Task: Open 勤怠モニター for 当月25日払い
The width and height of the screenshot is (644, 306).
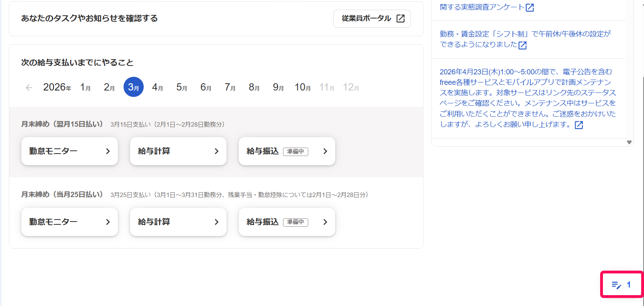Action: (x=70, y=222)
